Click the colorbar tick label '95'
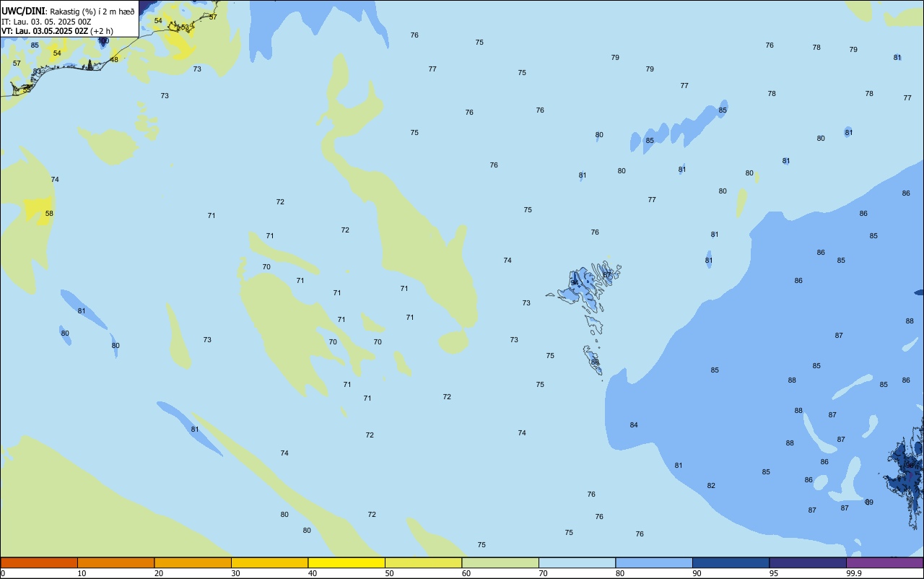The width and height of the screenshot is (924, 579). tap(773, 573)
